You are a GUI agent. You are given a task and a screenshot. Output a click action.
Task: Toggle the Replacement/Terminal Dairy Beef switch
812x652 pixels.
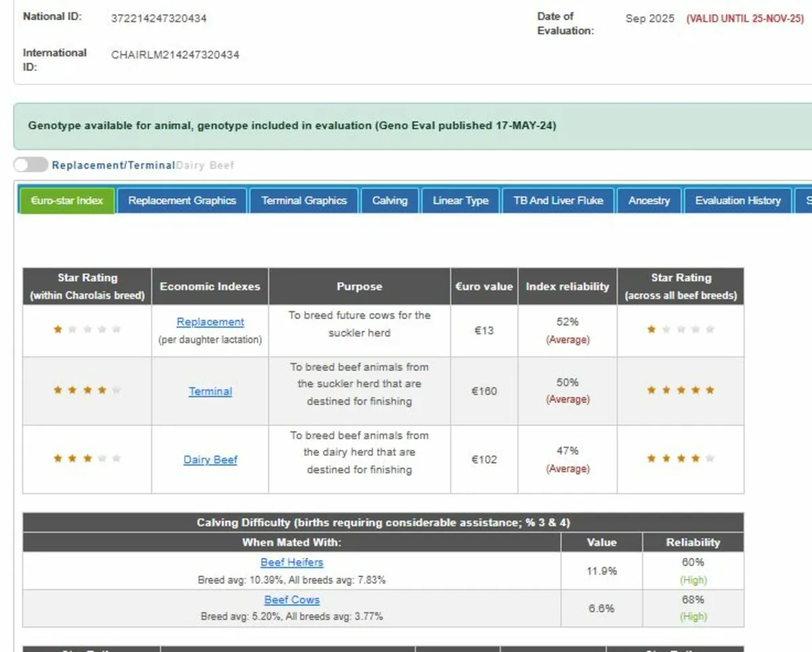point(30,165)
